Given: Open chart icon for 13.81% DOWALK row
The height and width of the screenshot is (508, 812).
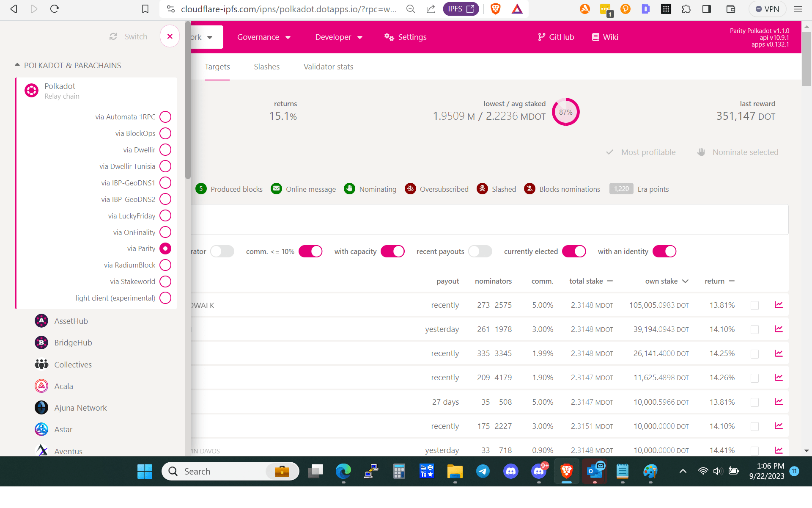Looking at the screenshot, I should tap(779, 305).
